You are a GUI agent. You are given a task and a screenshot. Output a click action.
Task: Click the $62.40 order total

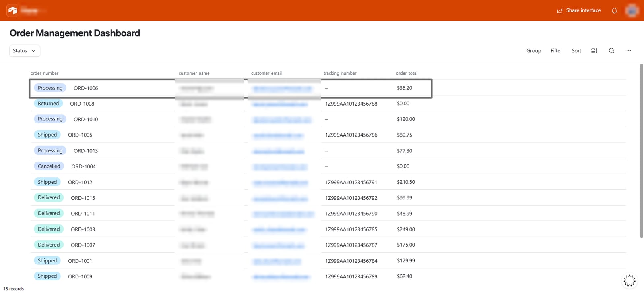[x=405, y=276]
